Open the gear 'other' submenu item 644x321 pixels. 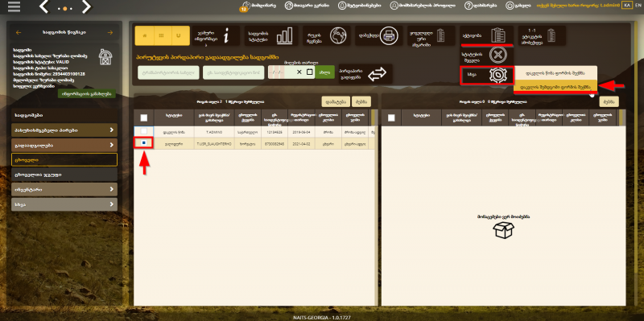pos(487,76)
